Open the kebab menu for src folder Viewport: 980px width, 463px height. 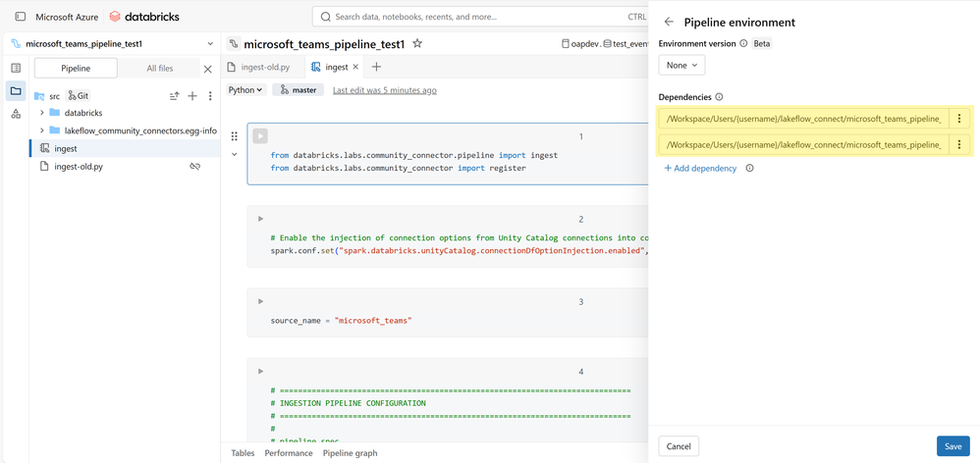tap(210, 95)
